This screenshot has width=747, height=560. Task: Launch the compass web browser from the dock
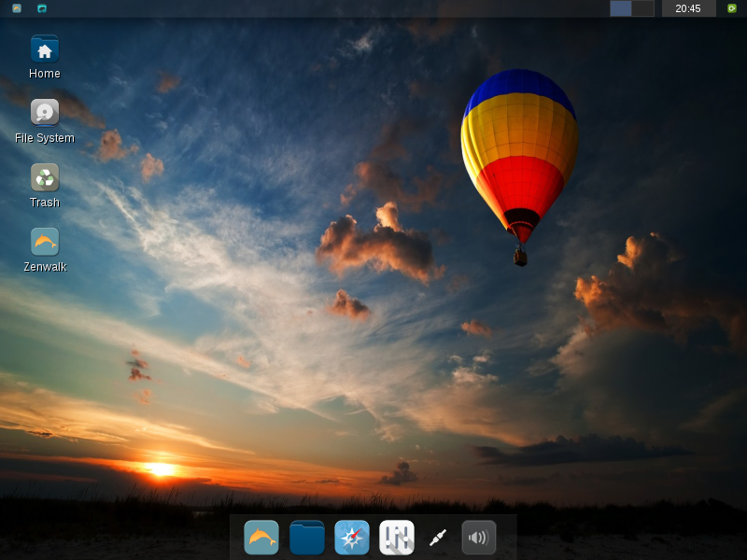[352, 538]
